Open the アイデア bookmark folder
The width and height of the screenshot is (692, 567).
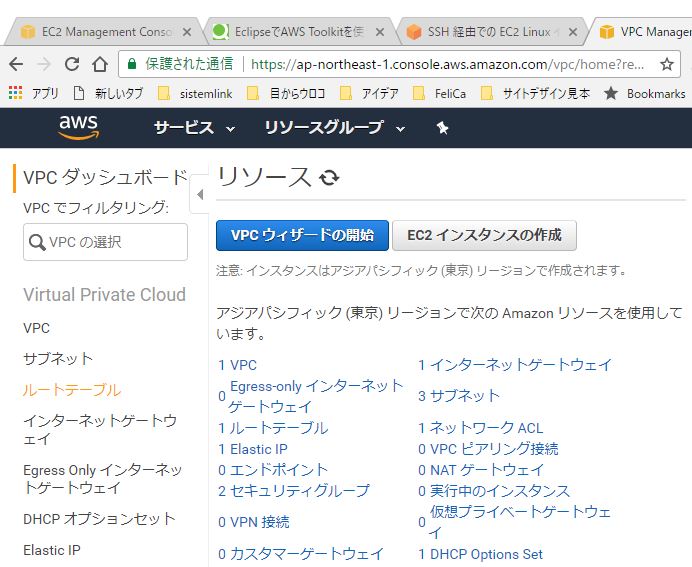(369, 93)
